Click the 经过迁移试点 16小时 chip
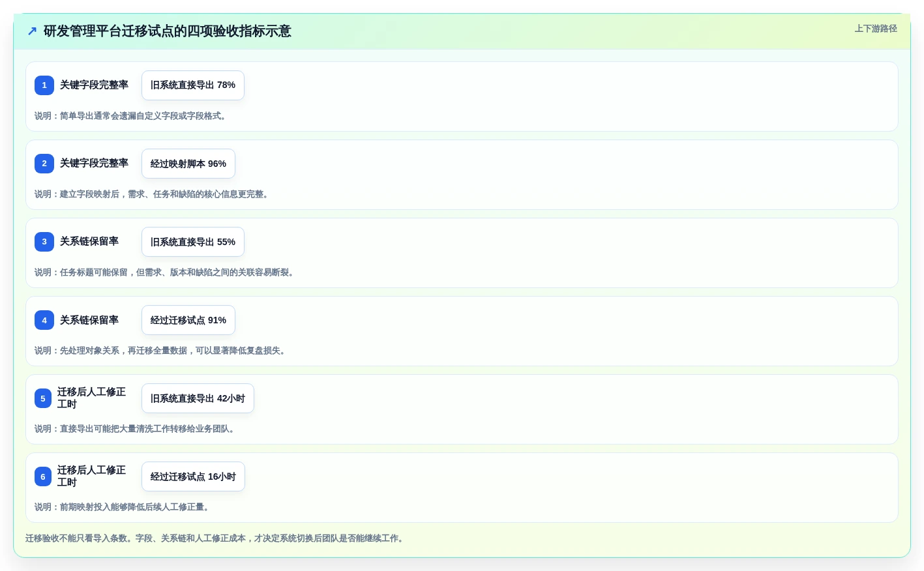The width and height of the screenshot is (924, 571). click(x=193, y=476)
